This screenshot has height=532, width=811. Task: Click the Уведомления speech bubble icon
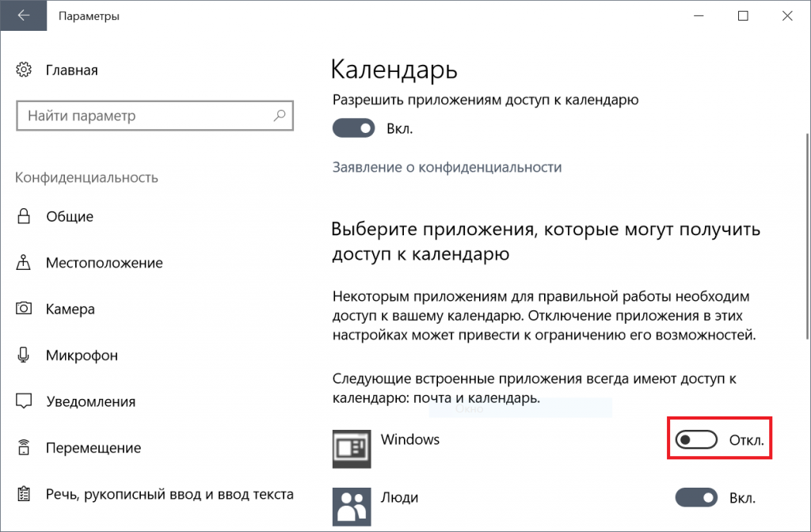(24, 401)
